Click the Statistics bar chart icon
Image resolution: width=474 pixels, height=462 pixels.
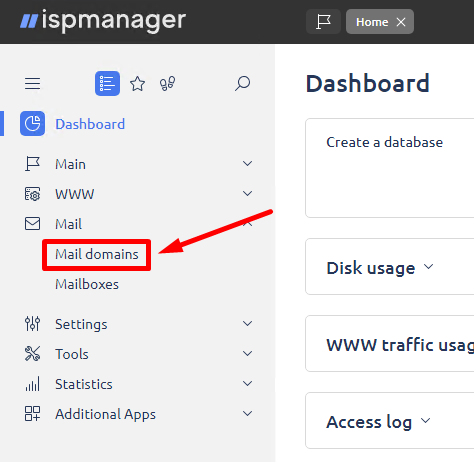coord(32,384)
